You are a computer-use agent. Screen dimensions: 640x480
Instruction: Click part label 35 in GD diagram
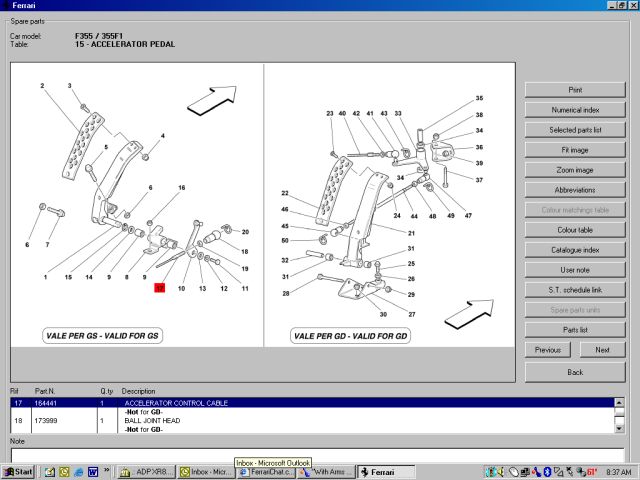point(479,98)
